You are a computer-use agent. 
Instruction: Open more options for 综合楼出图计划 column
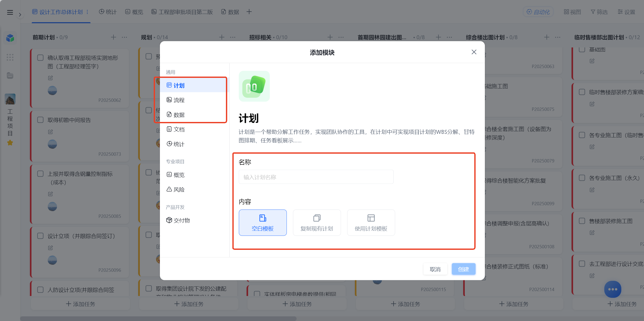point(558,37)
